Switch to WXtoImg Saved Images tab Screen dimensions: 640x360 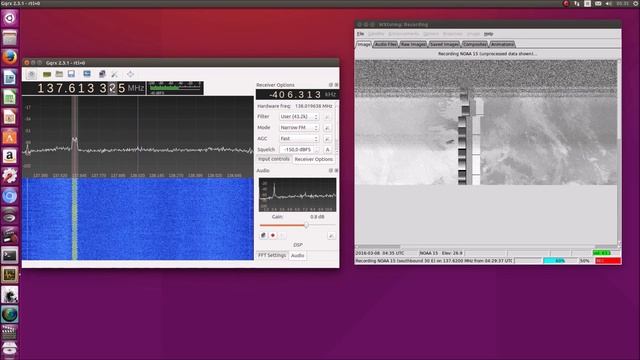point(444,44)
